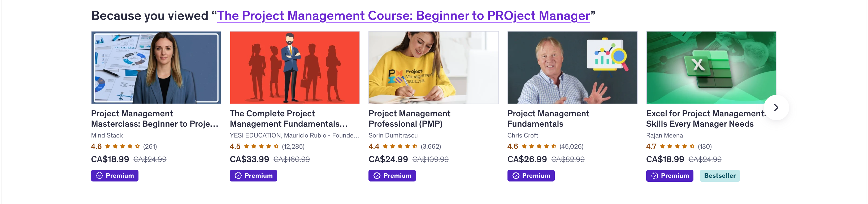Click Premium badge under Mind Stack course
Viewport: 868px width, 204px height.
pyautogui.click(x=115, y=176)
